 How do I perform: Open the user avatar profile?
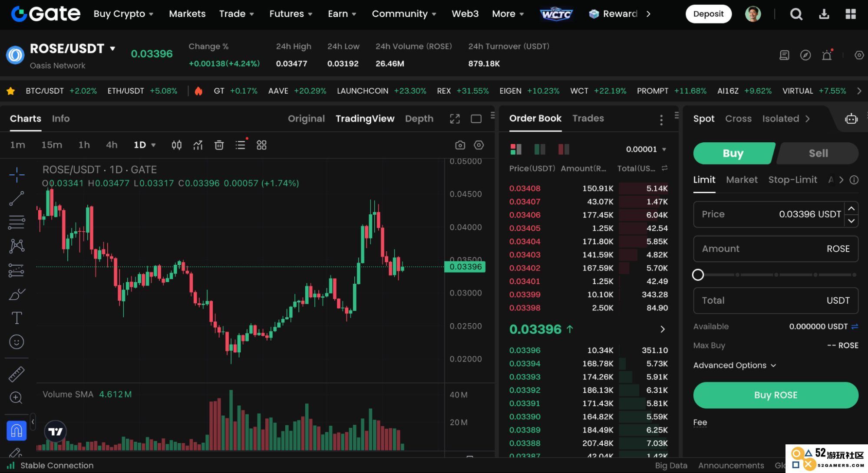[753, 14]
